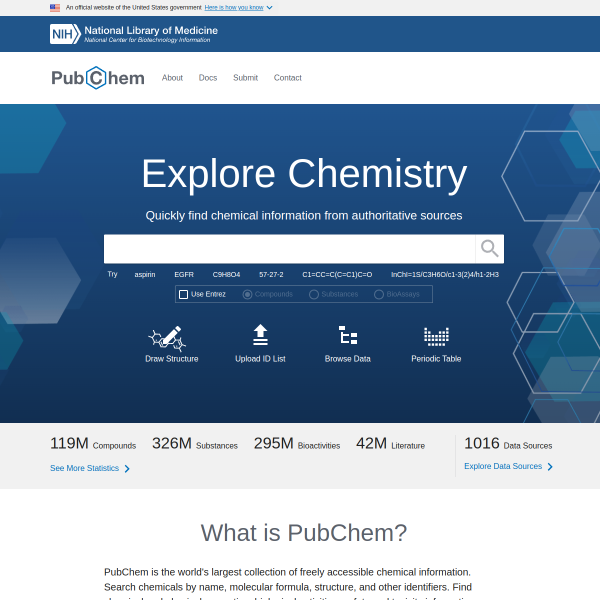This screenshot has width=600, height=600.
Task: Expand the 'Here is how you know' chevron
Action: tap(269, 8)
